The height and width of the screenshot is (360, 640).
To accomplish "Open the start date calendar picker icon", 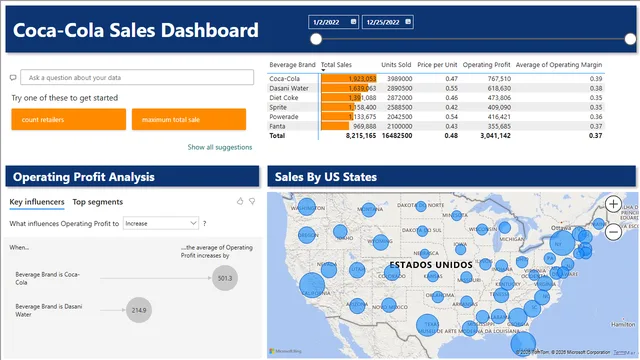I will point(353,22).
